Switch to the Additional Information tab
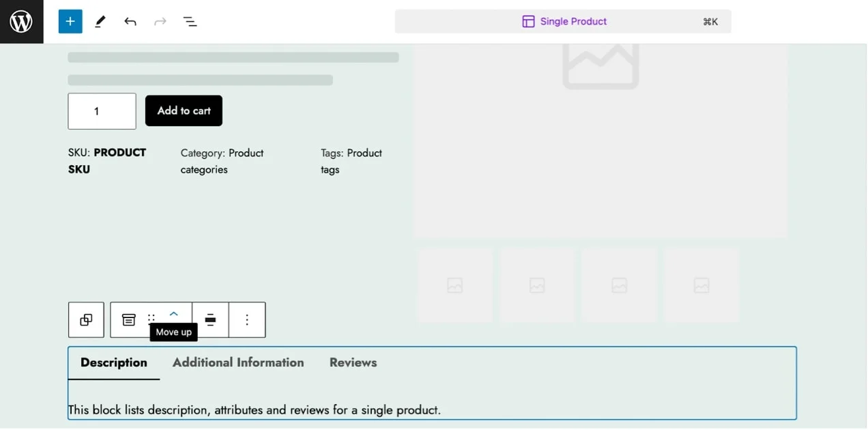The width and height of the screenshot is (868, 430). pyautogui.click(x=238, y=362)
